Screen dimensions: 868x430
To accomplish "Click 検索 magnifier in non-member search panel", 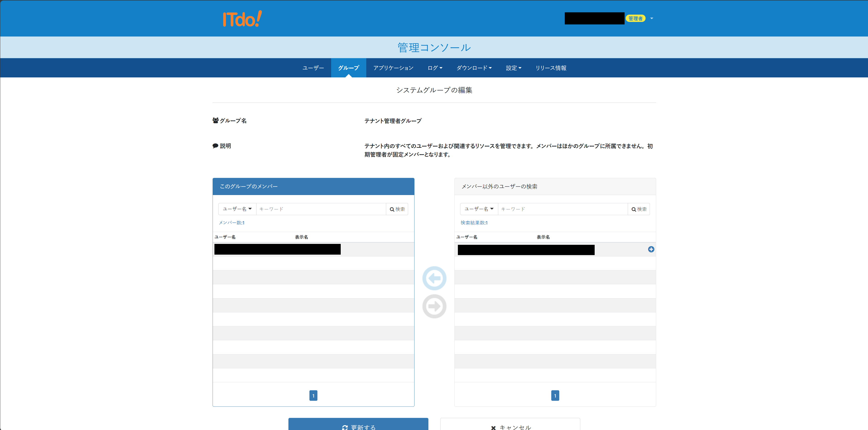I will click(x=638, y=209).
